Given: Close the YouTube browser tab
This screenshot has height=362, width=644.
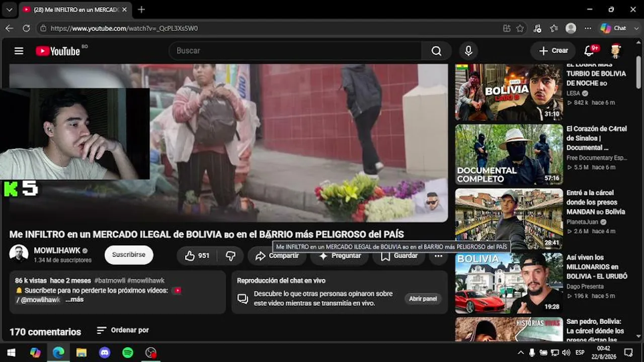Looking at the screenshot, I should tap(124, 10).
